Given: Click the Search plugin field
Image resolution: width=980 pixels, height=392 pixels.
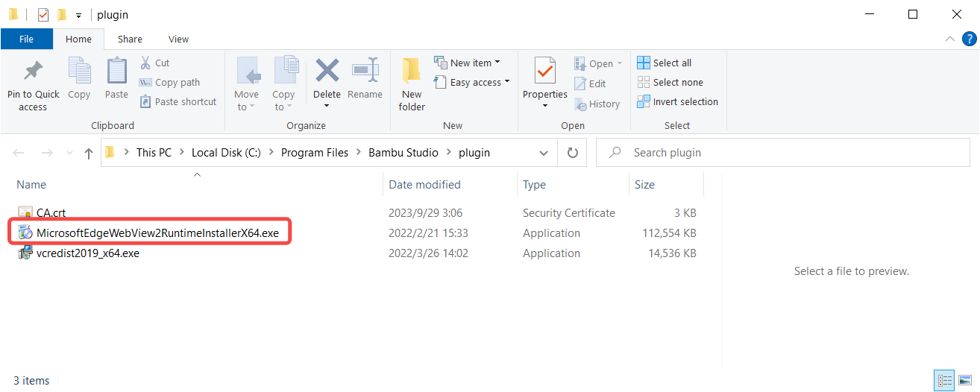Looking at the screenshot, I should [785, 153].
